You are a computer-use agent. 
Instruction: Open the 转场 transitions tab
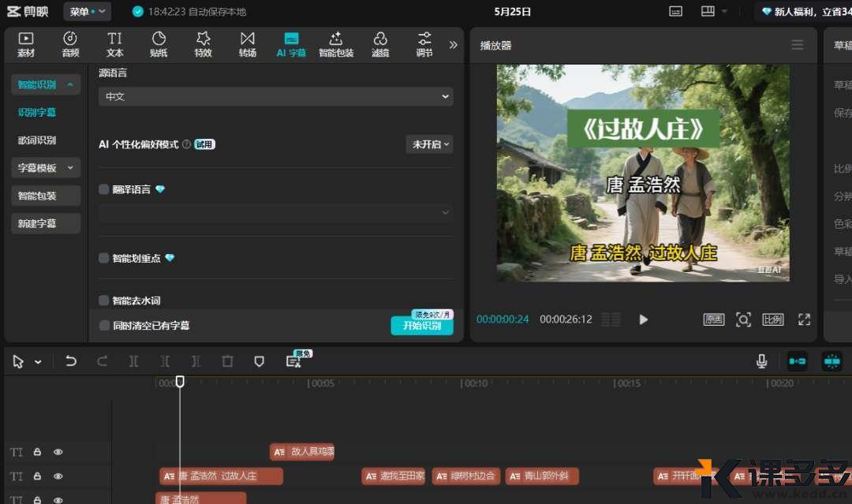pos(248,44)
